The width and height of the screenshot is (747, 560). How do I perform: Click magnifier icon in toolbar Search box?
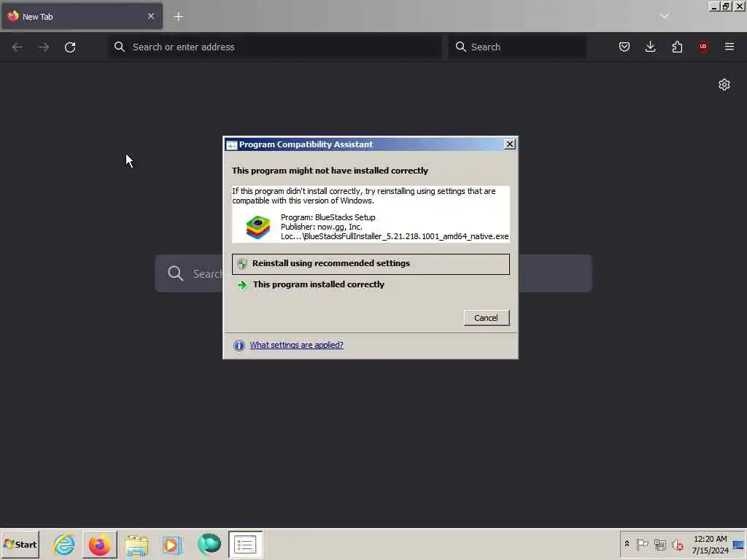pos(461,47)
